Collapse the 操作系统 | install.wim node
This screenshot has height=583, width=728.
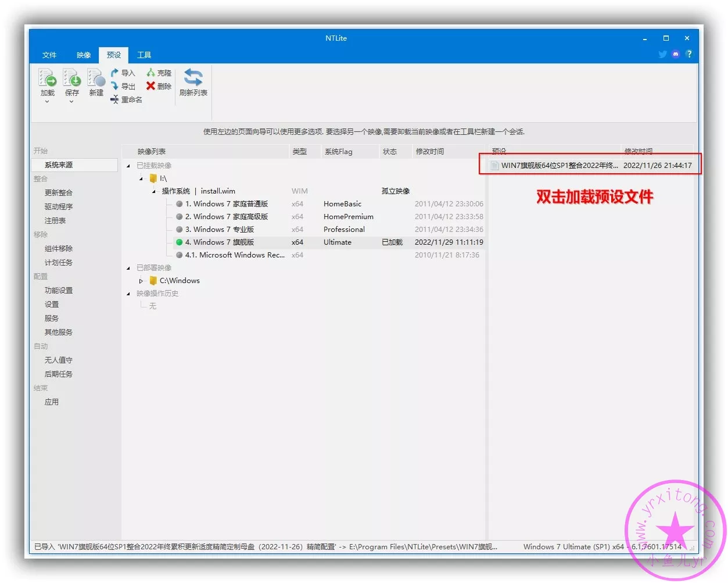(154, 191)
